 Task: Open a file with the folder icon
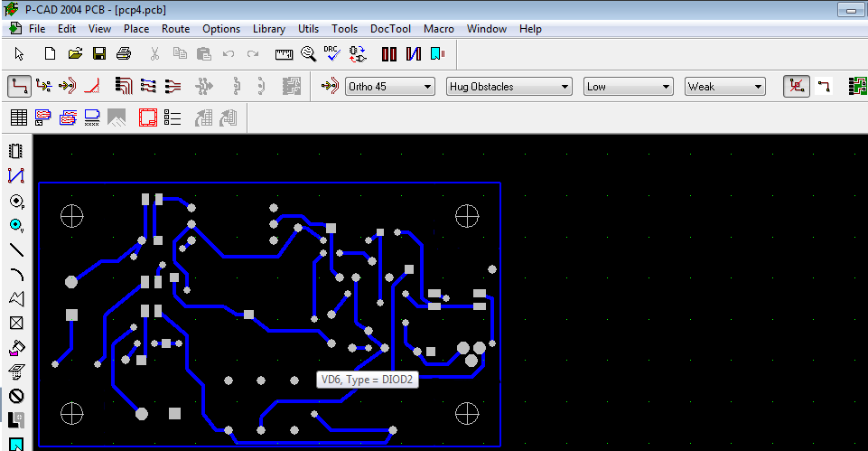[x=75, y=53]
